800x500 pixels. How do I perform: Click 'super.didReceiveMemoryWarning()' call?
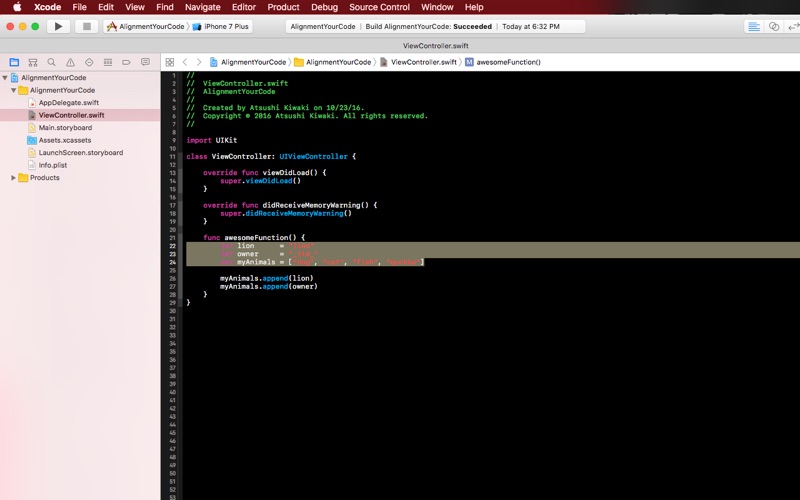(x=286, y=213)
